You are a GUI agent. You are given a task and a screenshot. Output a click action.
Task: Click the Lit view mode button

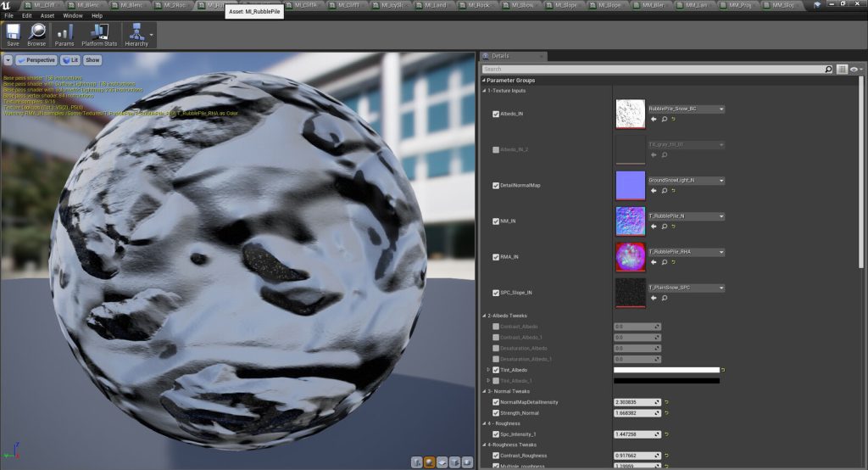pyautogui.click(x=70, y=60)
